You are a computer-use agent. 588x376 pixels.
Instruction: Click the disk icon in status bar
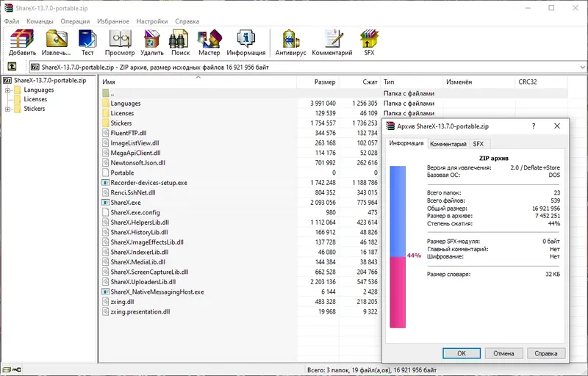tap(7, 369)
